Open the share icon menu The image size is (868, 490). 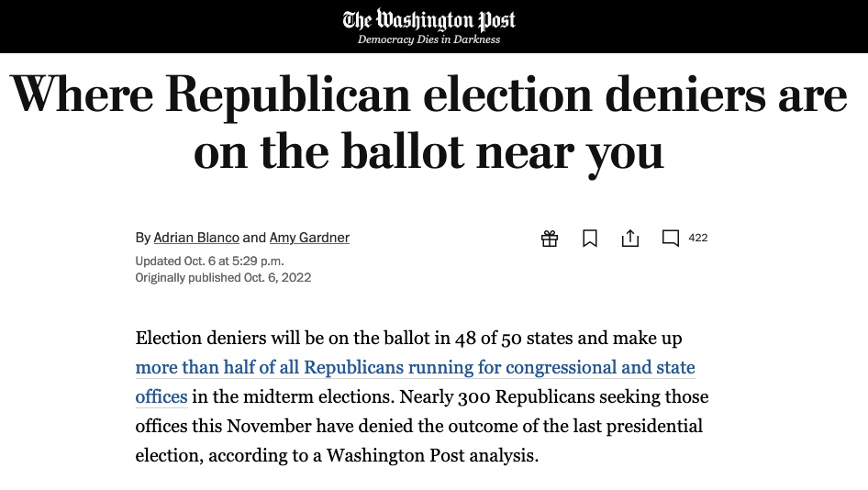pyautogui.click(x=630, y=239)
